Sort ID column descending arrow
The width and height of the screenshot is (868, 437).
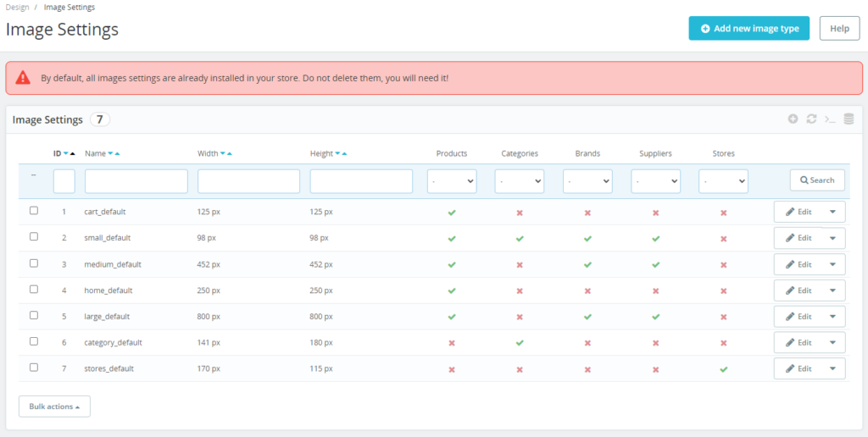[x=66, y=154]
